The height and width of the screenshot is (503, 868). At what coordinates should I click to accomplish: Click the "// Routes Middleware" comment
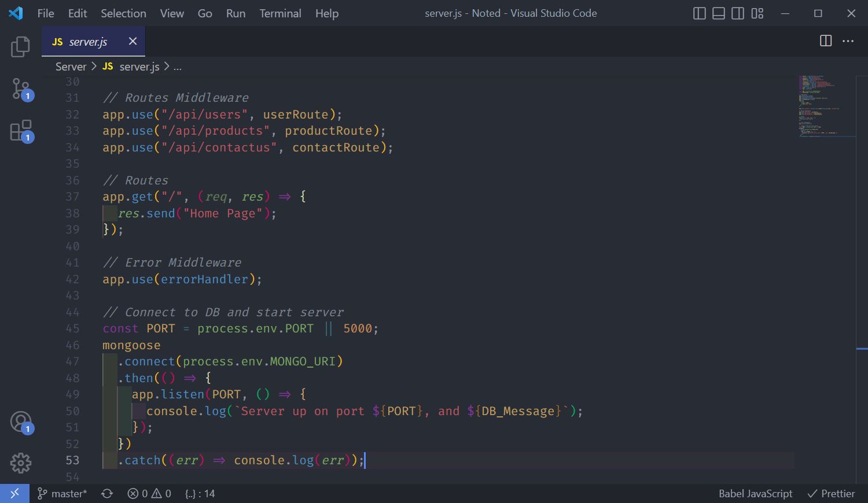tap(176, 98)
